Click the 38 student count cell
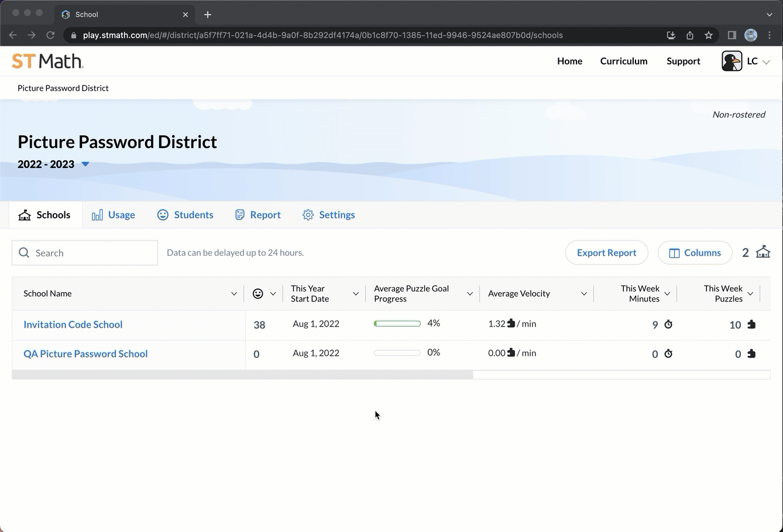Viewport: 783px width, 532px height. [260, 325]
